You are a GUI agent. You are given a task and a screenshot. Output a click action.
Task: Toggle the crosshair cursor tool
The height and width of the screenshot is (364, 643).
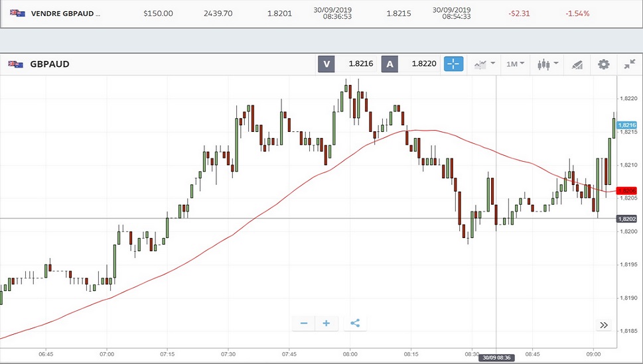tap(453, 64)
